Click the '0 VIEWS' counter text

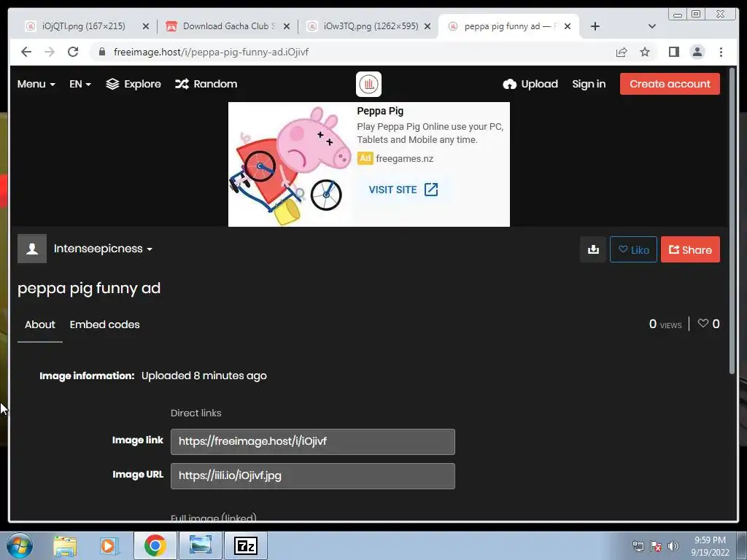point(665,324)
